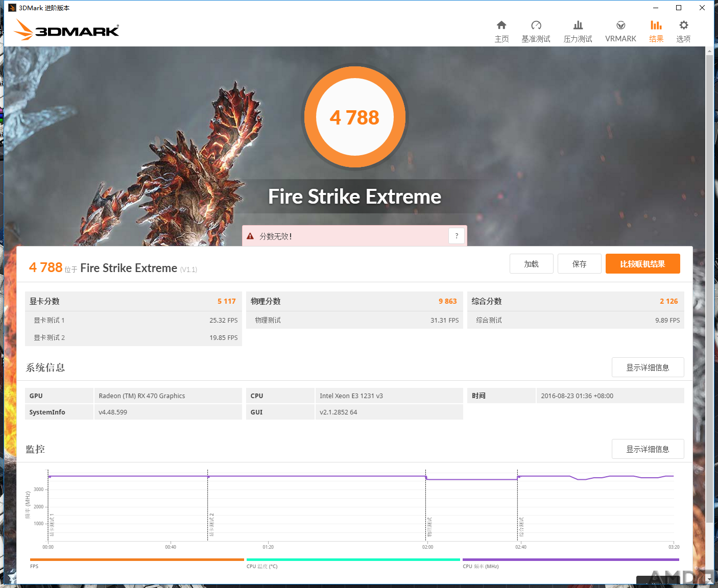Select the 压力测试 tab label
Screen dimensions: 718x588
pos(578,39)
